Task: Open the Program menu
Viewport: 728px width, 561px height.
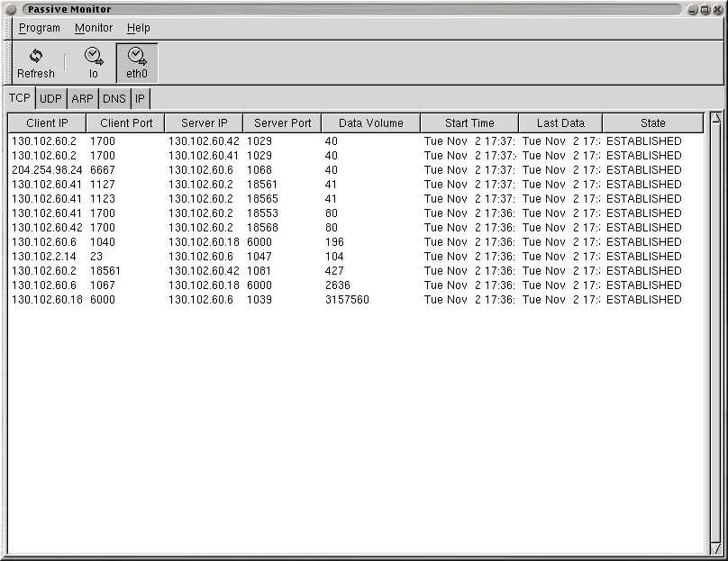Action: click(x=40, y=28)
